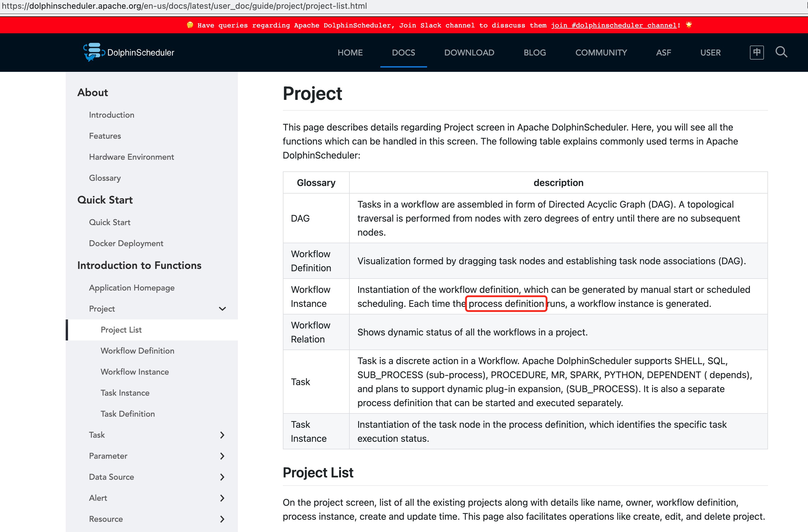Go to the BLOG nav item

[x=535, y=53]
